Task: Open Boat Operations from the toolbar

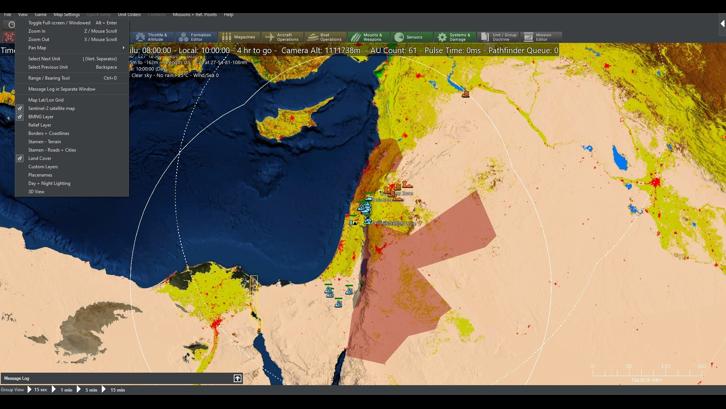Action: tap(325, 37)
